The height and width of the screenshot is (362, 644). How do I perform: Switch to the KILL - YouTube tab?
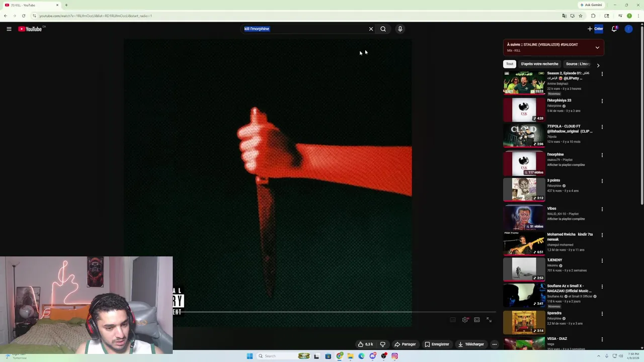pos(31,5)
